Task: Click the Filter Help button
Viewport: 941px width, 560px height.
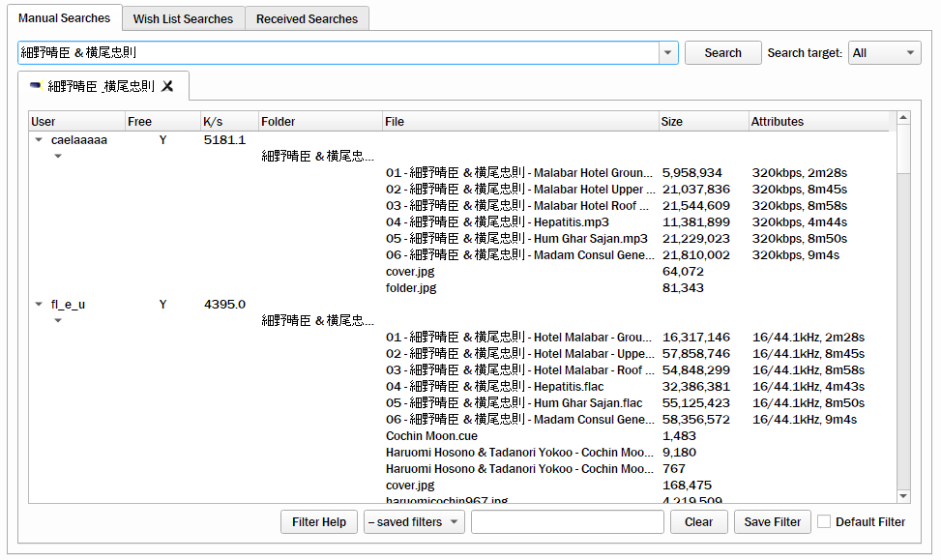Action: pos(319,522)
